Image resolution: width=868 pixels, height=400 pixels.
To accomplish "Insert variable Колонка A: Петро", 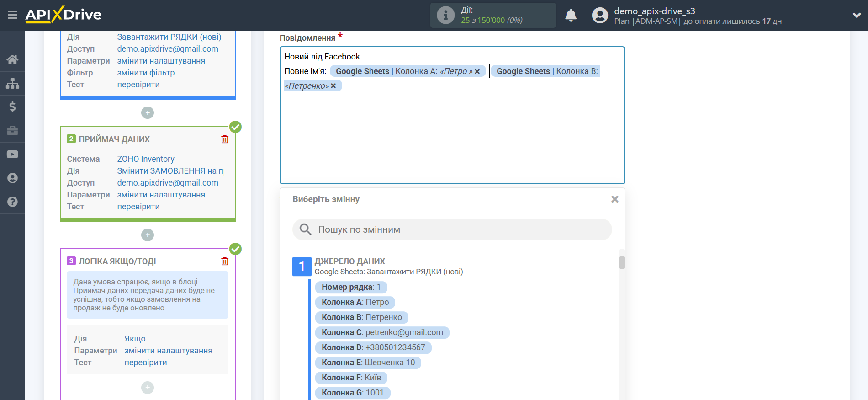I will pyautogui.click(x=355, y=302).
